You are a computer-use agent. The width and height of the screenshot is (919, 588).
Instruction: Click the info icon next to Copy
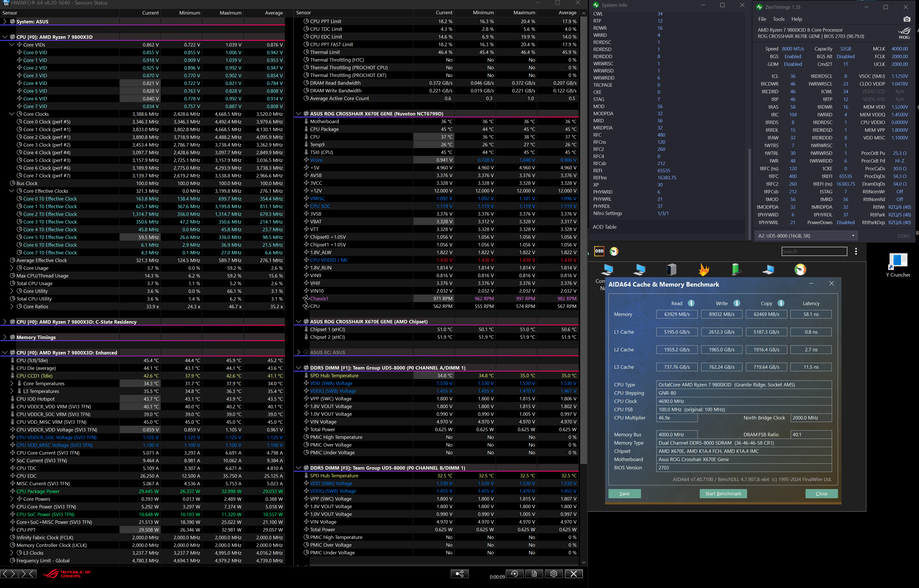[x=781, y=303]
